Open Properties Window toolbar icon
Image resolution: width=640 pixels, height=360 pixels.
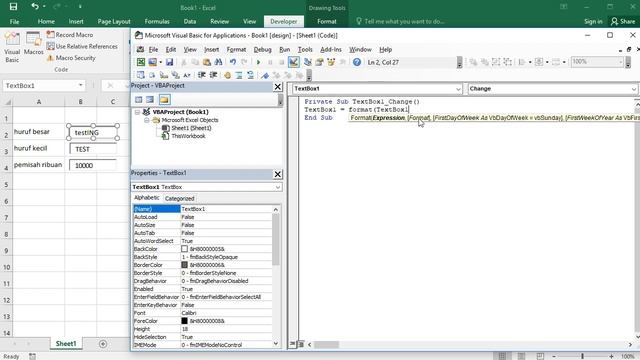tap(319, 62)
